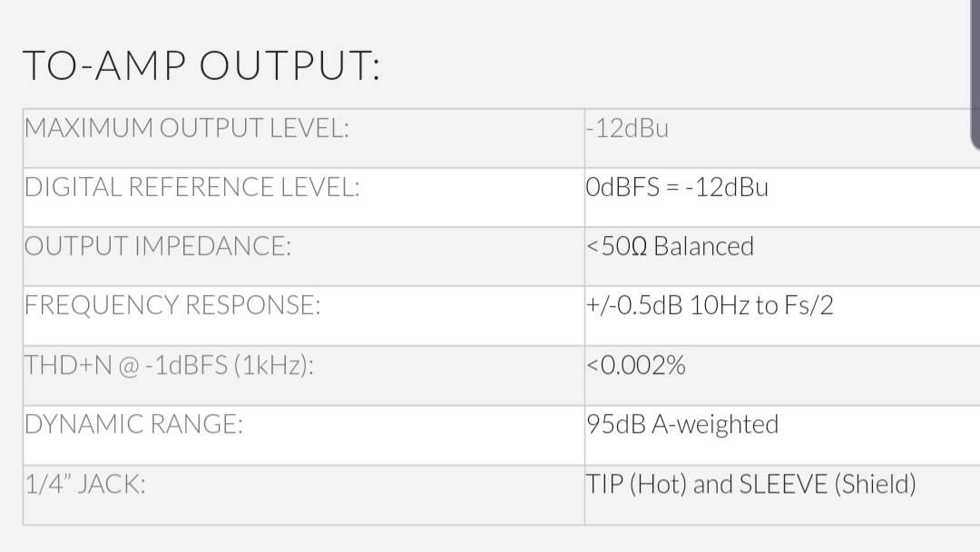This screenshot has width=980, height=552.
Task: Click the 95dB A-weighted value cell
Action: pyautogui.click(x=682, y=424)
